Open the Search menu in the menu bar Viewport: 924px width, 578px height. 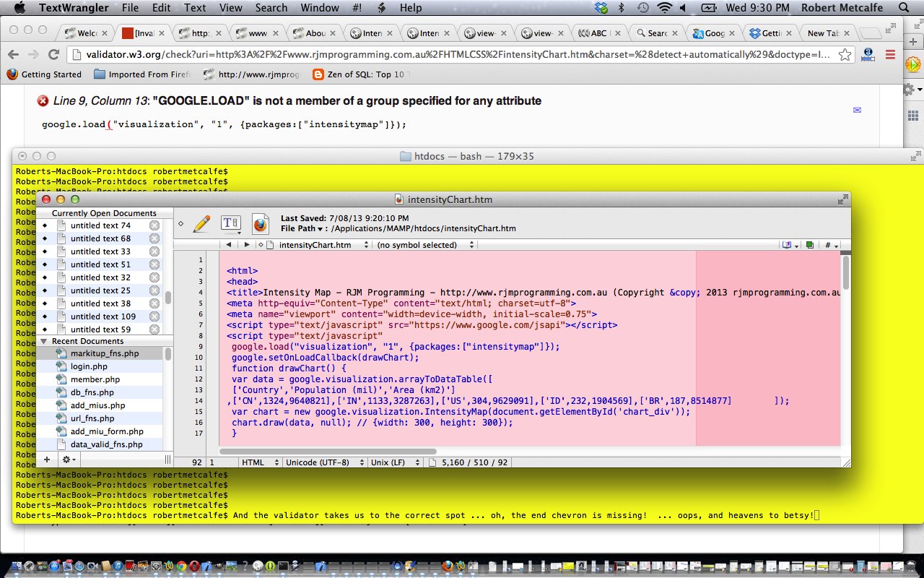click(x=271, y=8)
